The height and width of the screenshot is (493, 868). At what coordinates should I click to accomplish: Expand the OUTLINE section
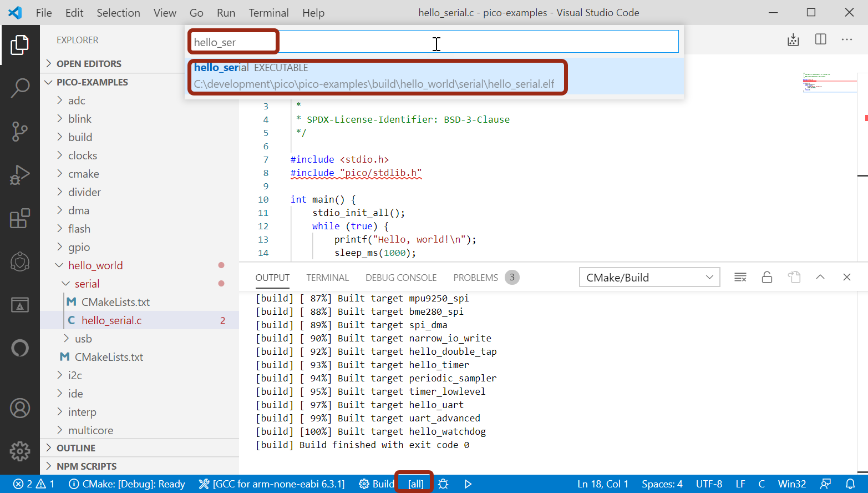point(139,448)
